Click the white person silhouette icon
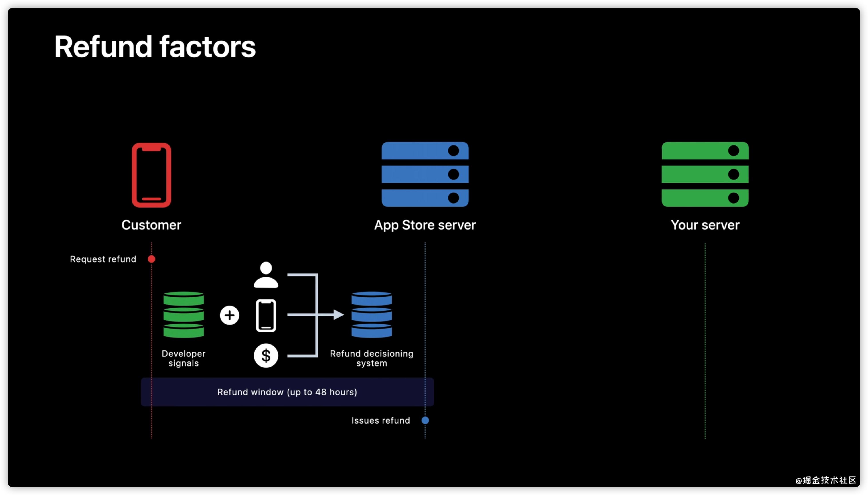The height and width of the screenshot is (495, 868). click(x=266, y=275)
